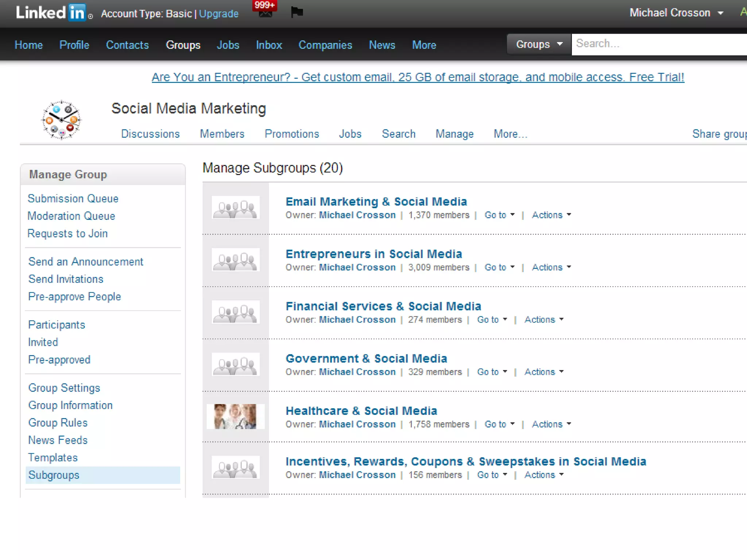Open the Companies navigation menu item

click(325, 45)
